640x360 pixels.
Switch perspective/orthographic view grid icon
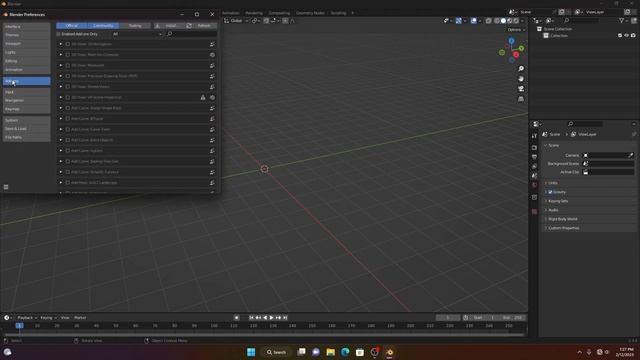521,99
